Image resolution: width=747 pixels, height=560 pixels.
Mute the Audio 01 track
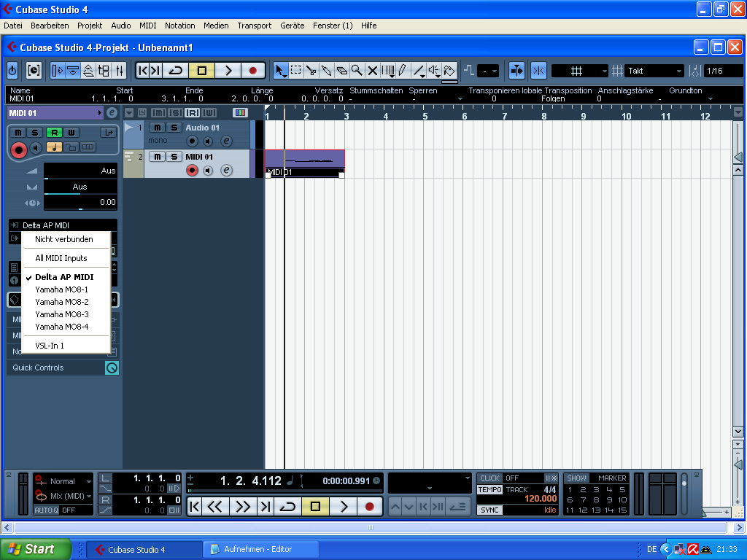pyautogui.click(x=158, y=128)
